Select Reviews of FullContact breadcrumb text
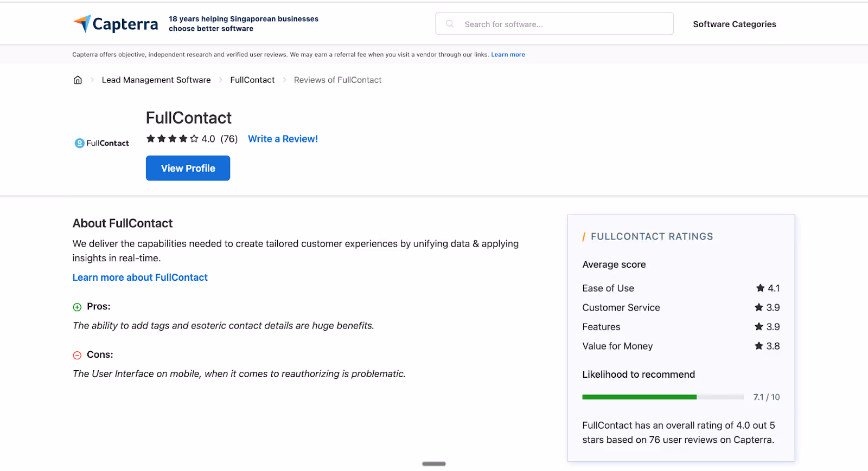 click(337, 80)
